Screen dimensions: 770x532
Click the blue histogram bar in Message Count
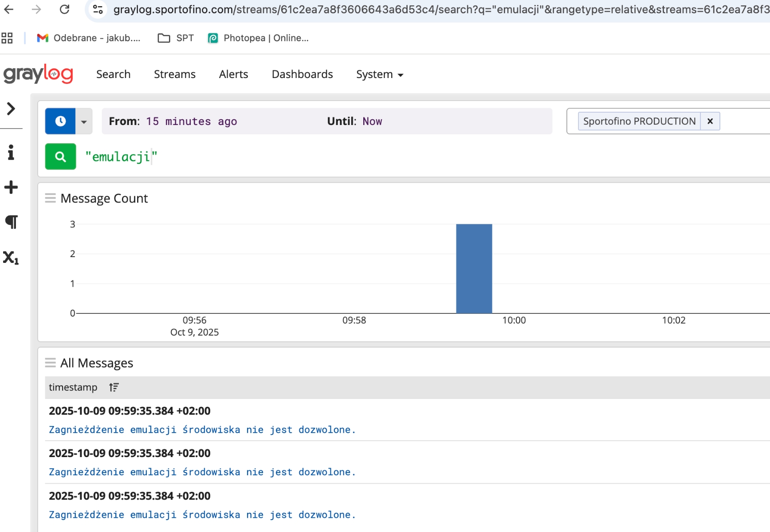tap(474, 269)
